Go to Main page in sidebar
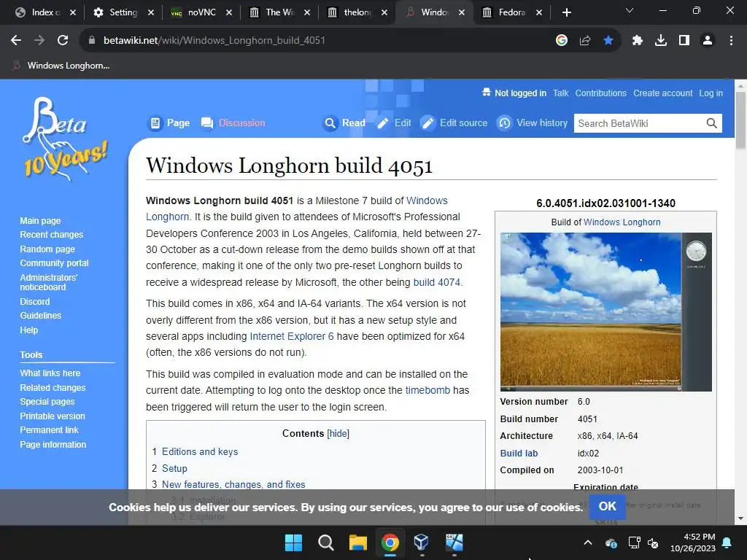The image size is (747, 560). (x=40, y=221)
